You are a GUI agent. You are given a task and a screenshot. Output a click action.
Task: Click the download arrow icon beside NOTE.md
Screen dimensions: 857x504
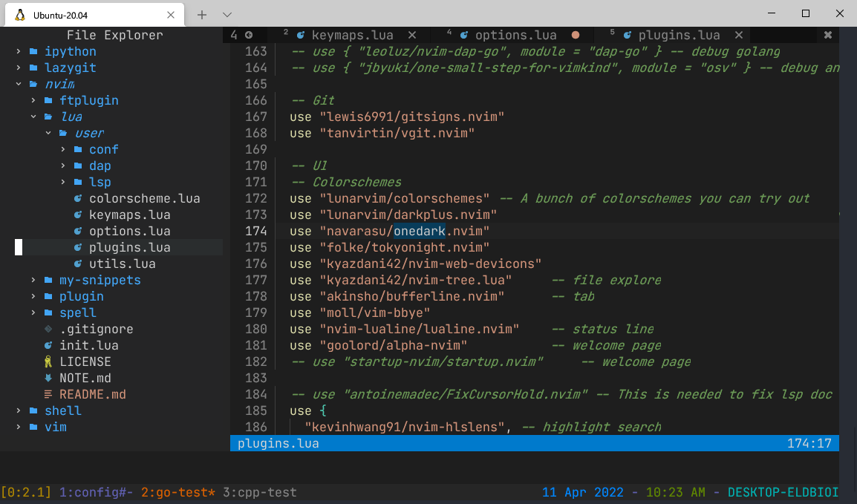pyautogui.click(x=48, y=379)
